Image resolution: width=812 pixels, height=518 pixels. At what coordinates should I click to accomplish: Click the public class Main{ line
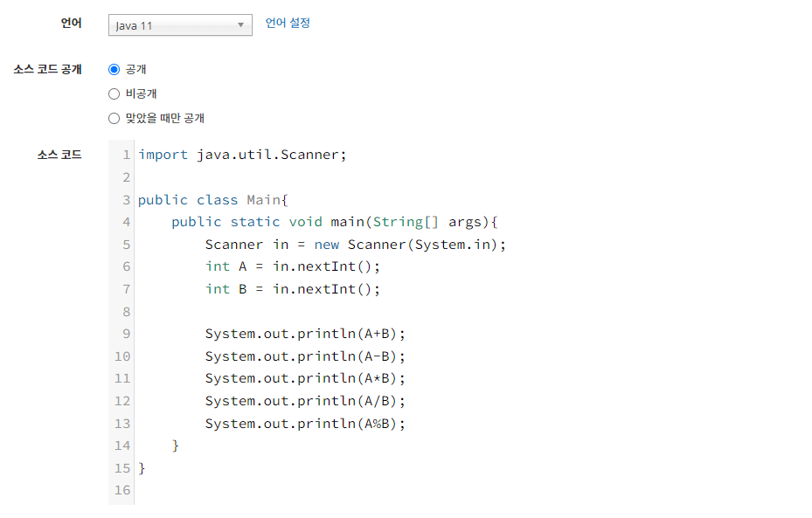pos(213,200)
